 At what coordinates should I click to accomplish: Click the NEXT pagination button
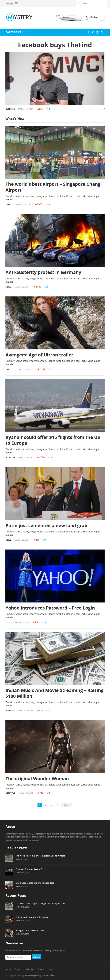(67, 805)
